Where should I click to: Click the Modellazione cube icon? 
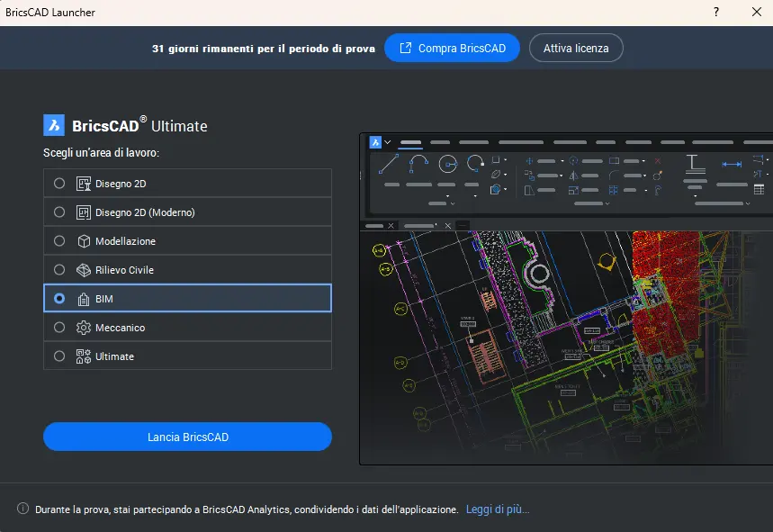click(x=84, y=241)
